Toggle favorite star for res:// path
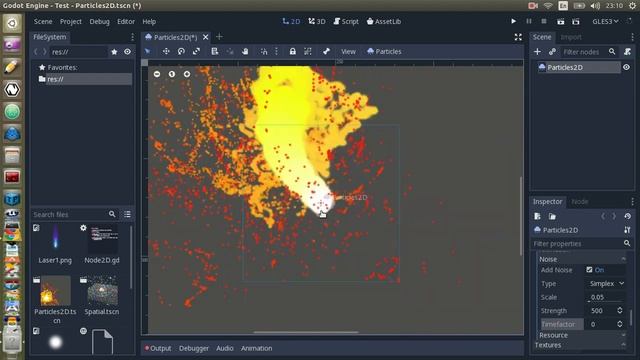640x360 pixels. [114, 52]
